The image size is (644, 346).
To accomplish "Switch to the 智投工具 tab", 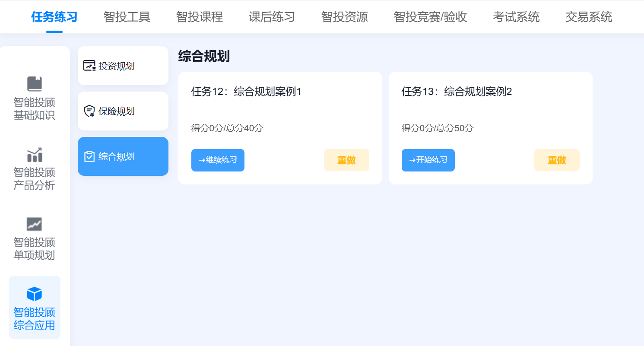I will [x=127, y=17].
